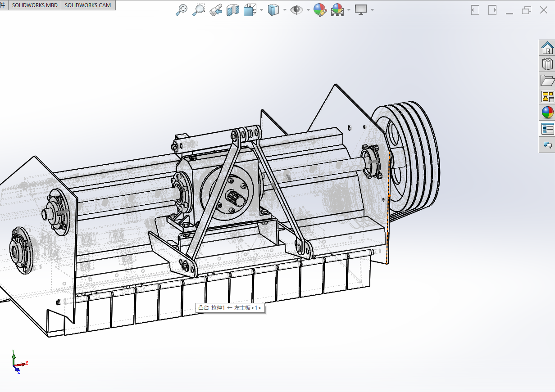
Task: Expand the Apply Scene dropdown arrow
Action: (x=349, y=10)
